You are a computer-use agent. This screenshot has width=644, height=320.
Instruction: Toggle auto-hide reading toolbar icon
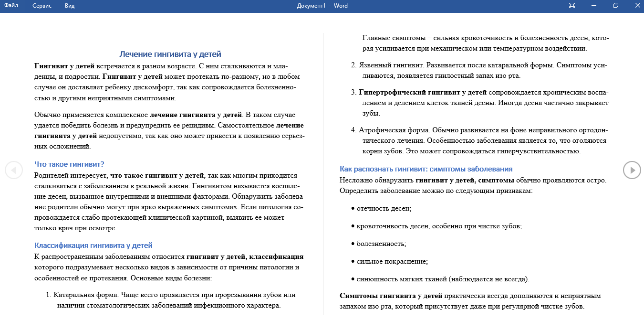click(572, 6)
